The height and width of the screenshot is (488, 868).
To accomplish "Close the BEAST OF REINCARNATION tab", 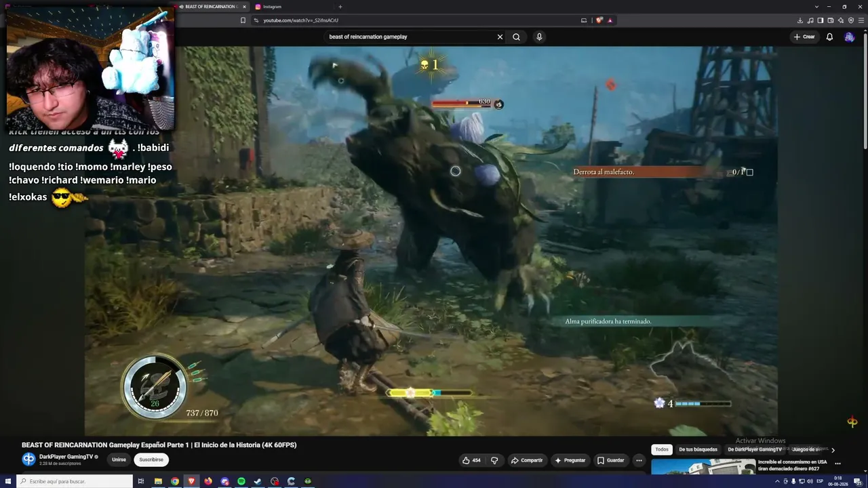I will [244, 7].
